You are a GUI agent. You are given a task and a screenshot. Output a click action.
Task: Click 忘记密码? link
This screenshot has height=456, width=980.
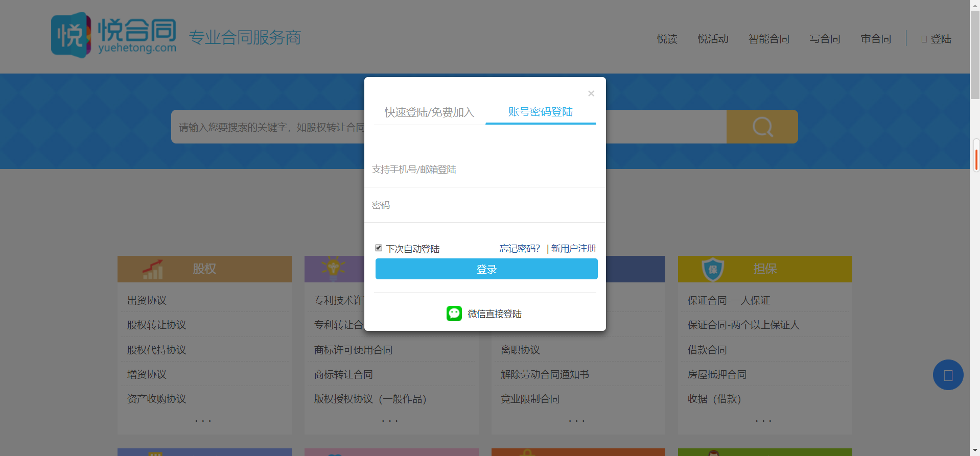pos(520,248)
